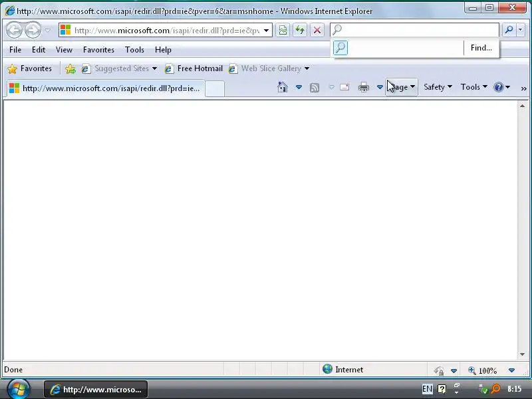Open the View menu
The width and height of the screenshot is (532, 399).
64,50
